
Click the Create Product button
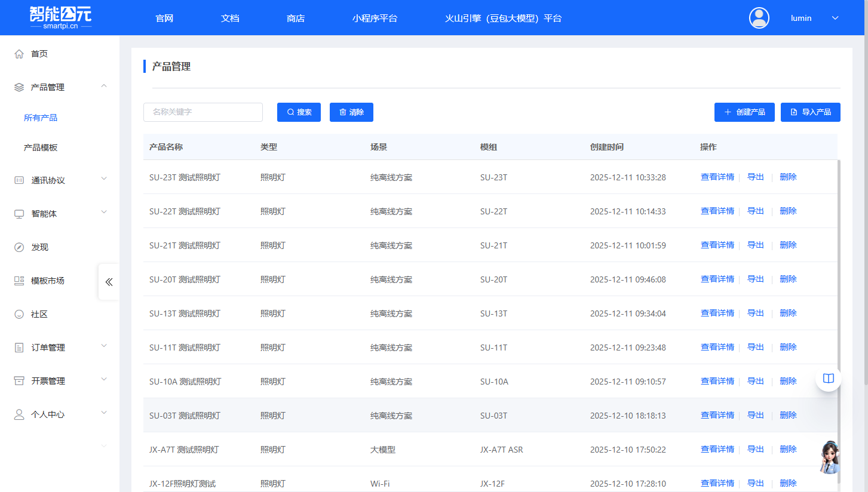pyautogui.click(x=744, y=112)
